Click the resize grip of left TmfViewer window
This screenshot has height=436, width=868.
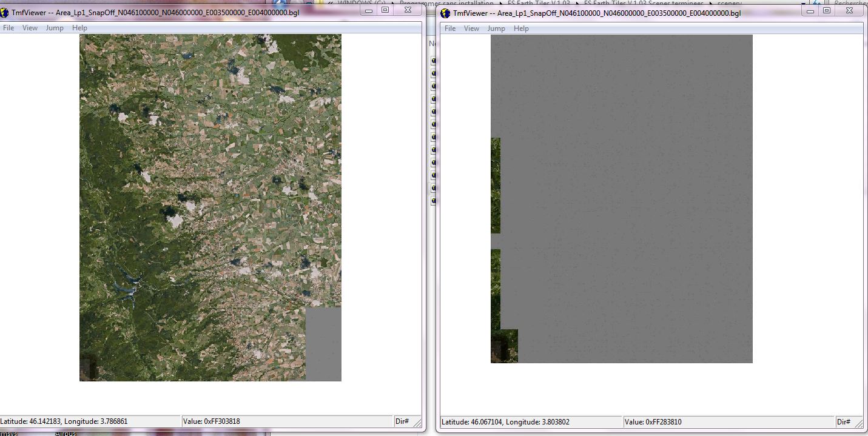[x=417, y=423]
